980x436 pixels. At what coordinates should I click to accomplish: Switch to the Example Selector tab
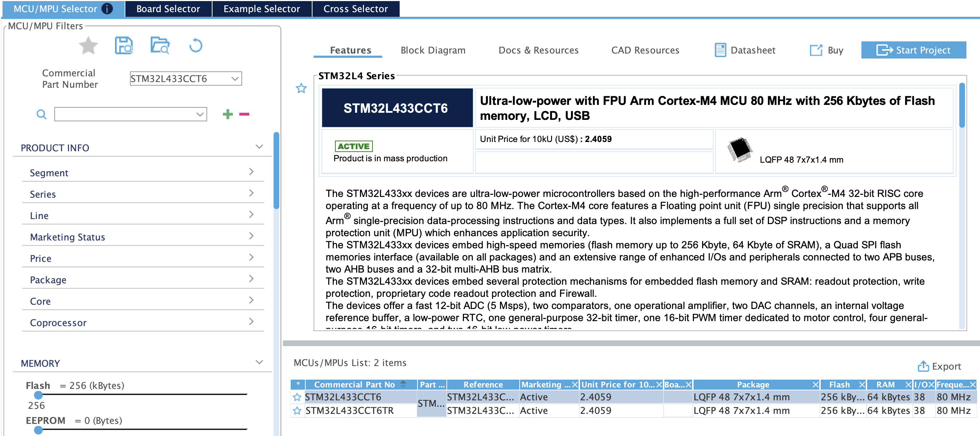(262, 9)
